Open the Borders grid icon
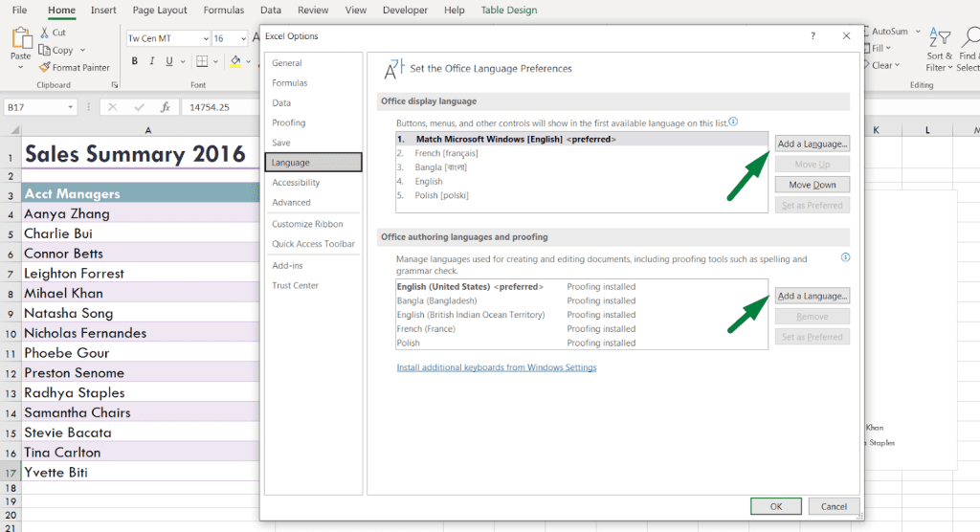The width and height of the screenshot is (980, 532). (x=200, y=60)
